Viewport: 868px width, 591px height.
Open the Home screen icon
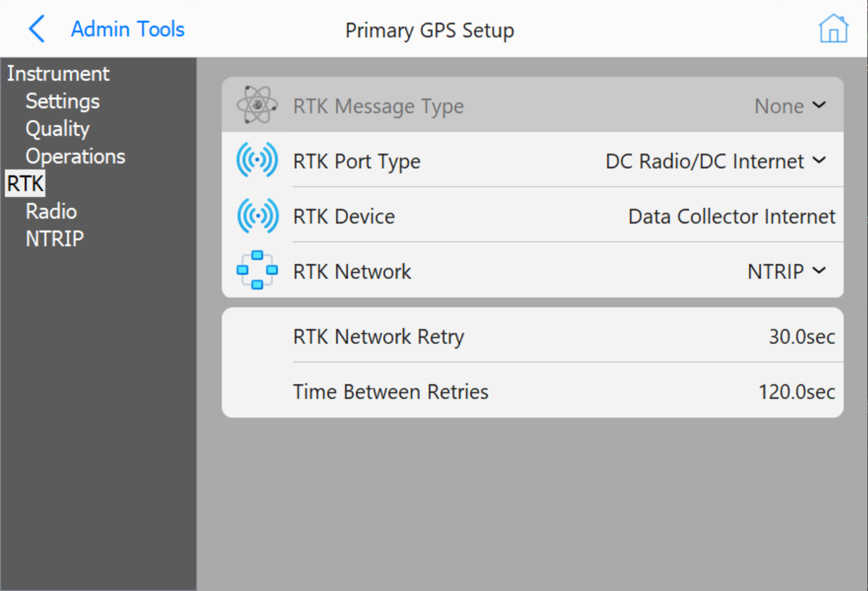click(833, 29)
